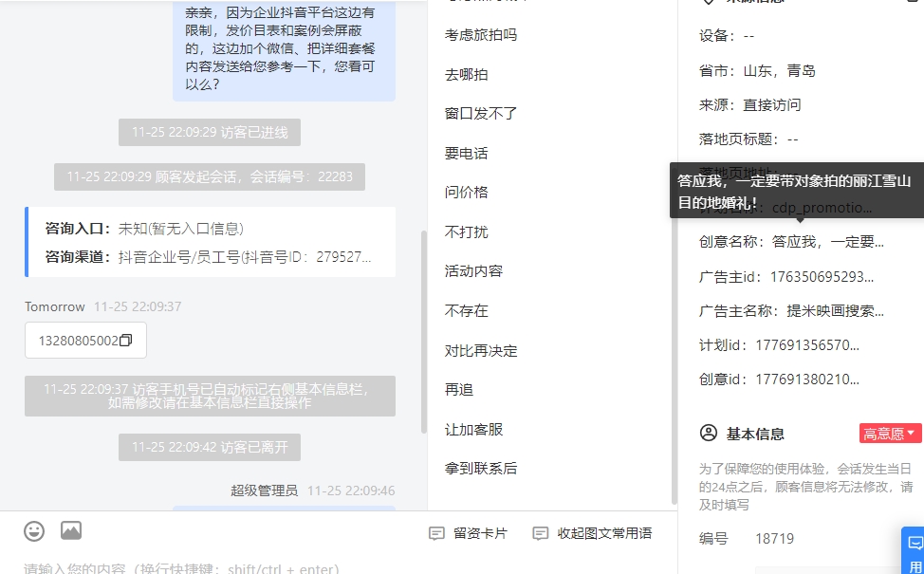This screenshot has height=574, width=924.
Task: Click the 计划id value row
Action: coord(779,344)
